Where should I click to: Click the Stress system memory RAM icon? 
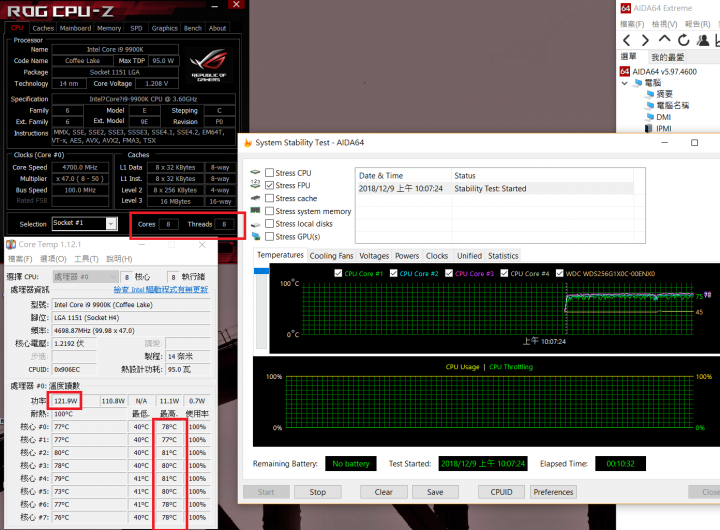255,210
